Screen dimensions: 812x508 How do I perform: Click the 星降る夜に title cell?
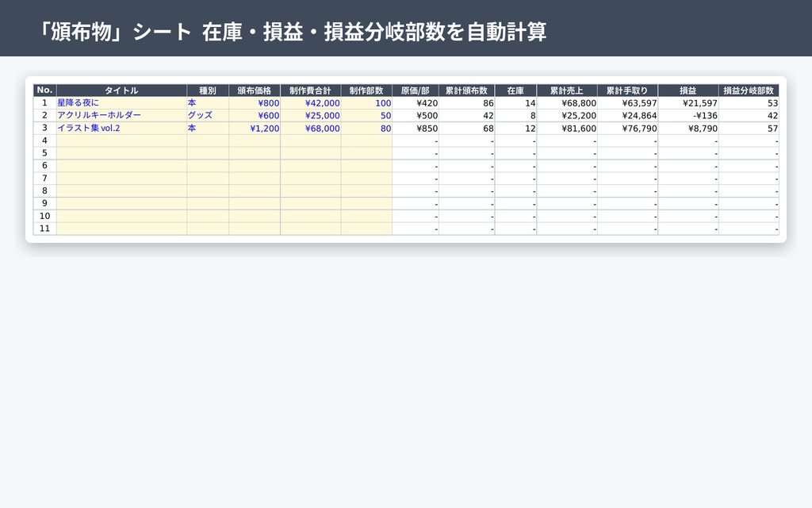121,102
